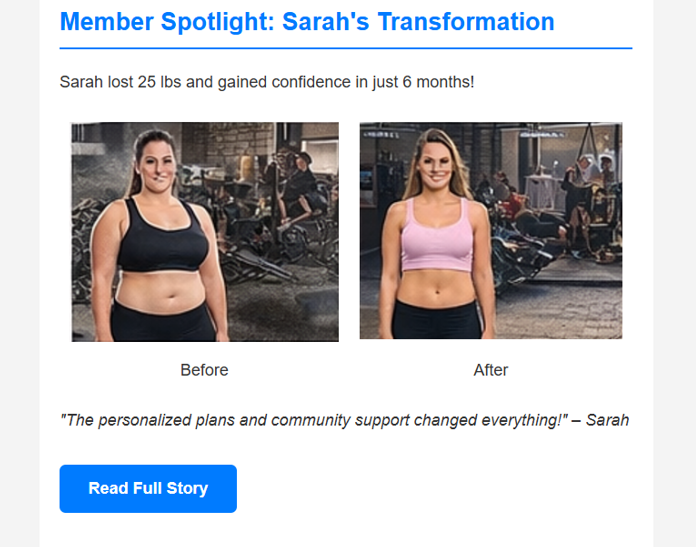696x547 pixels.
Task: Click the blue divider line under heading
Action: pyautogui.click(x=346, y=48)
